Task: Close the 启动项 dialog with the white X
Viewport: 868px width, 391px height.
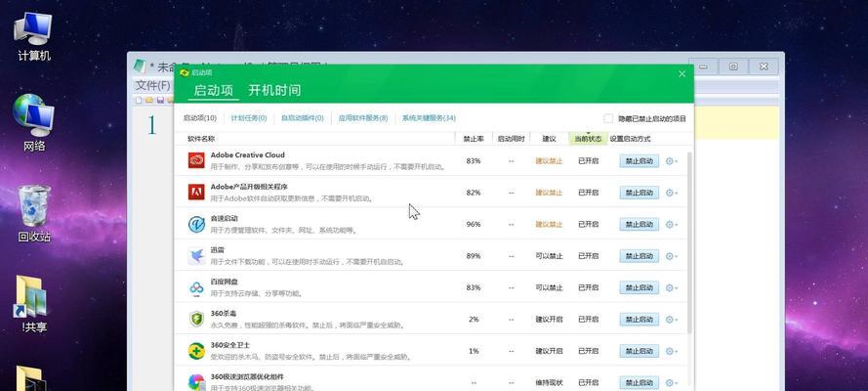Action: tap(682, 73)
